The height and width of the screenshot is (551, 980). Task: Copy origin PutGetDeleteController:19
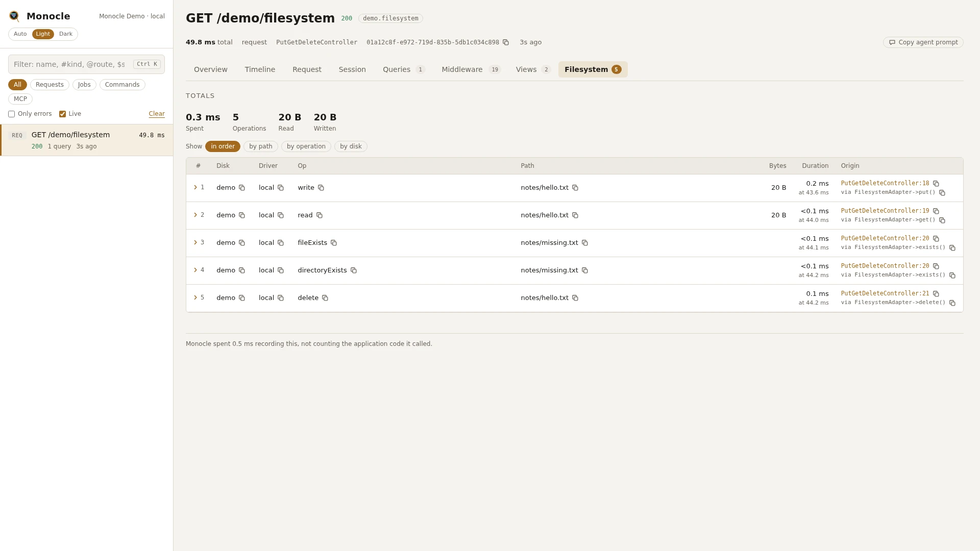pos(936,211)
